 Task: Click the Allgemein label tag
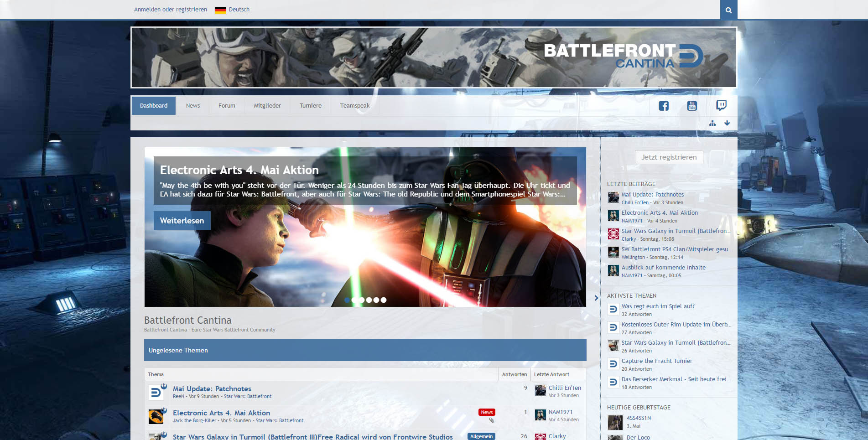pos(481,436)
